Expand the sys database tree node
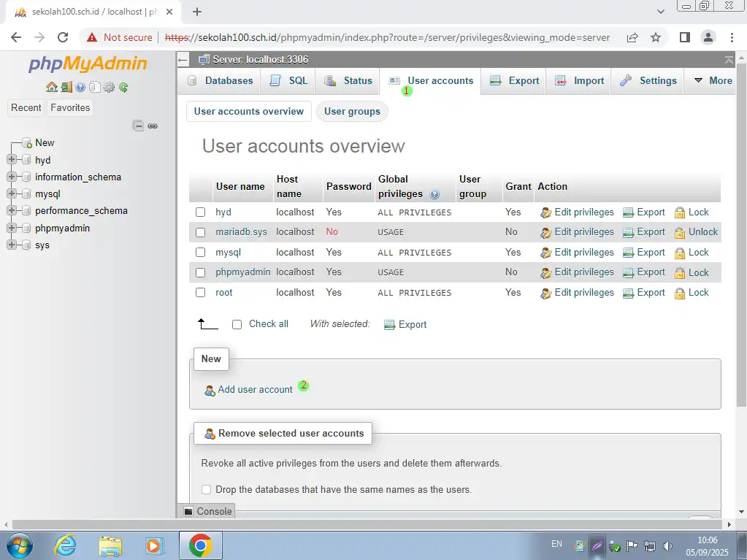This screenshot has height=560, width=747. click(x=12, y=245)
